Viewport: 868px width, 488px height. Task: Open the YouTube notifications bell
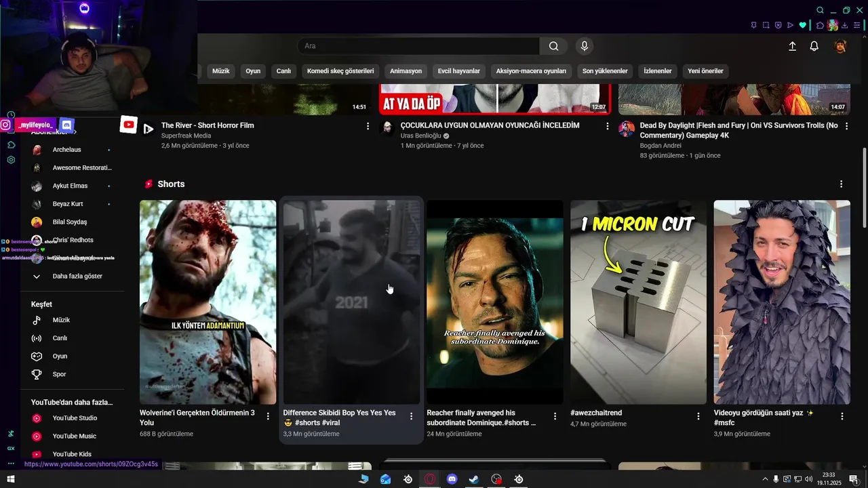click(814, 46)
